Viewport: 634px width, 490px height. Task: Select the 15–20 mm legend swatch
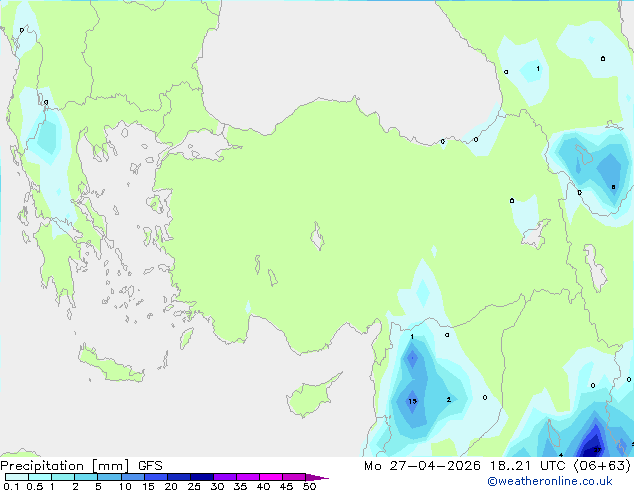tap(155, 477)
